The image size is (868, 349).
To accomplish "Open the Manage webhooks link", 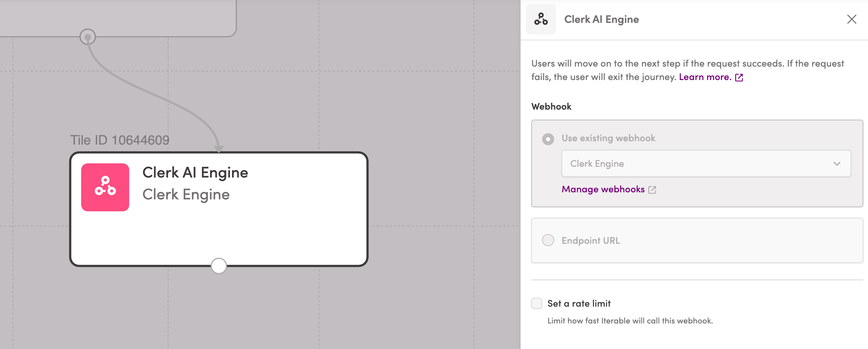I will tap(602, 189).
